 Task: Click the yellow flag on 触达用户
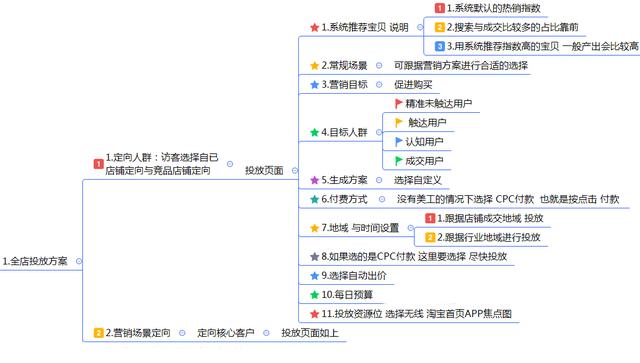[x=399, y=122]
